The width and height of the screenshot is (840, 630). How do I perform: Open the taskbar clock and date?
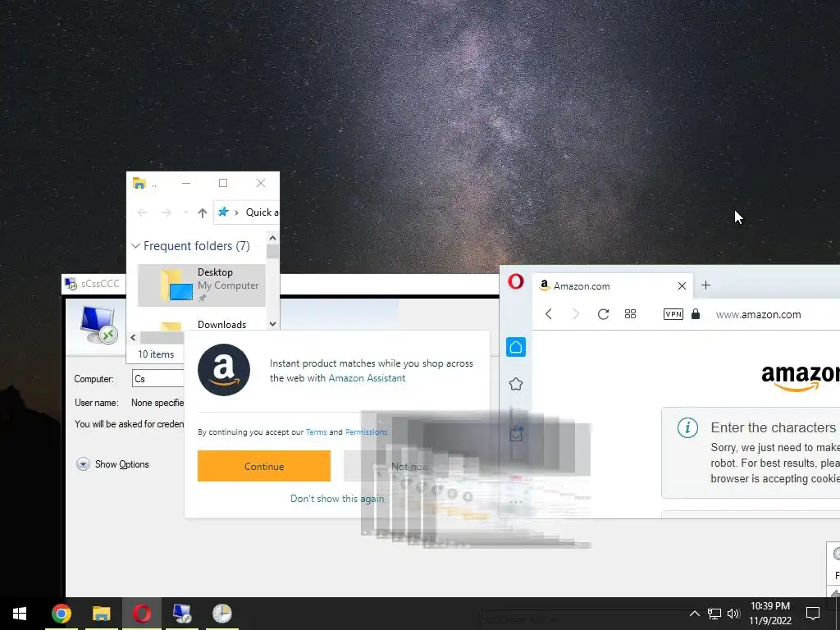769,614
